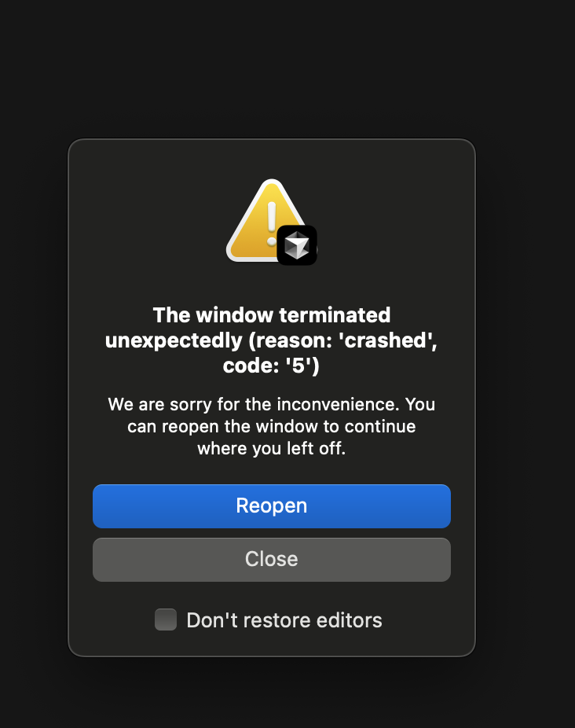The image size is (575, 728).
Task: Click the "can reopen the window to continue" line
Action: [x=272, y=426]
